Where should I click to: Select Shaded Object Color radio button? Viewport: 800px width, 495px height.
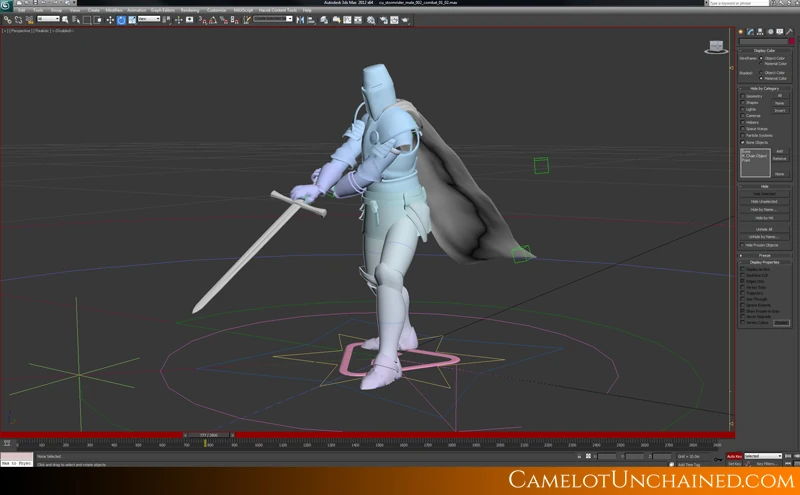click(761, 72)
